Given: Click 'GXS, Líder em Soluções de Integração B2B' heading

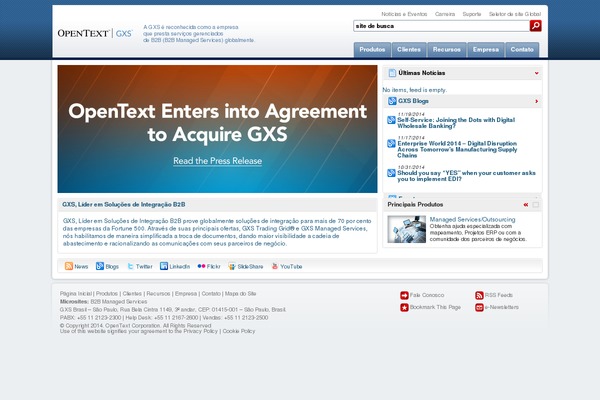Looking at the screenshot, I should click(124, 205).
